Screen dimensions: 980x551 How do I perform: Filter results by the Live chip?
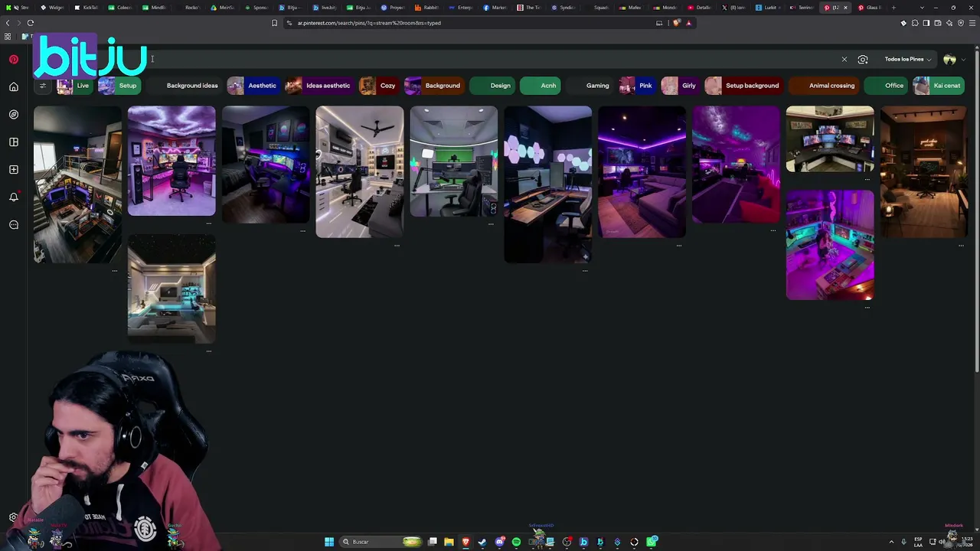pyautogui.click(x=74, y=86)
